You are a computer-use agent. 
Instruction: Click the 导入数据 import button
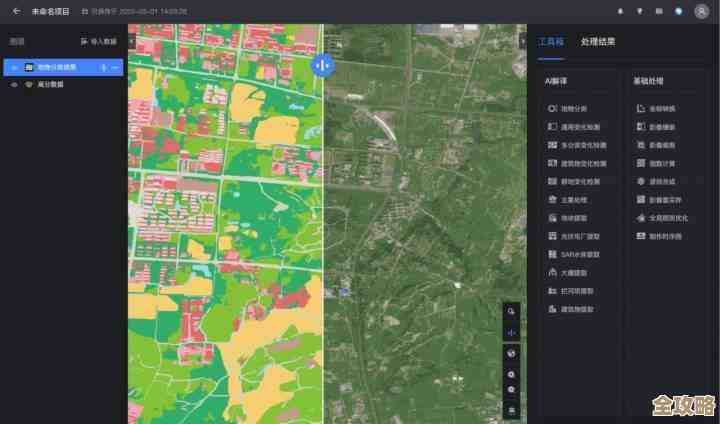pos(98,42)
